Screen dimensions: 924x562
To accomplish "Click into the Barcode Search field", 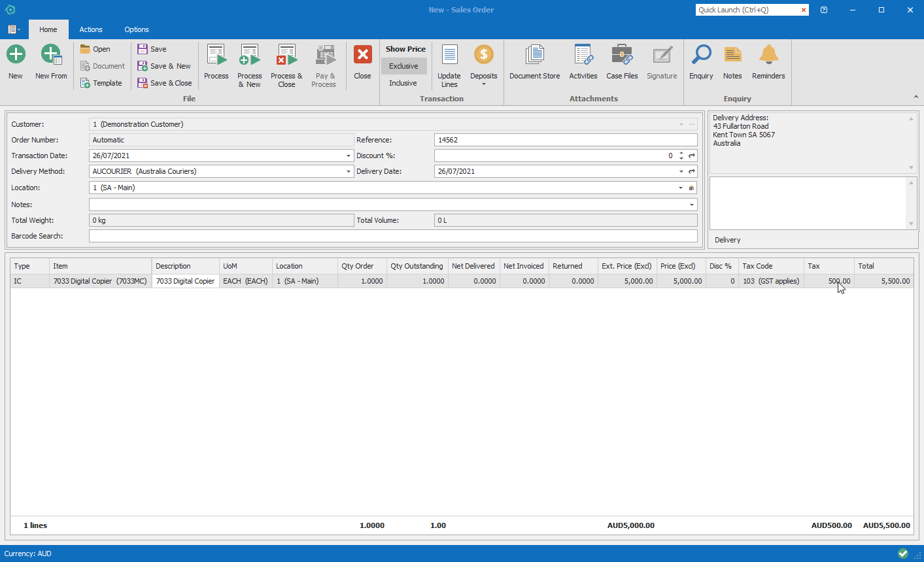I will coord(392,236).
